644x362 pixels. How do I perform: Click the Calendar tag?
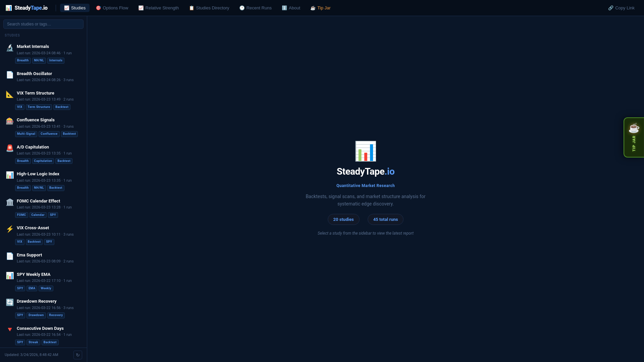pos(38,215)
